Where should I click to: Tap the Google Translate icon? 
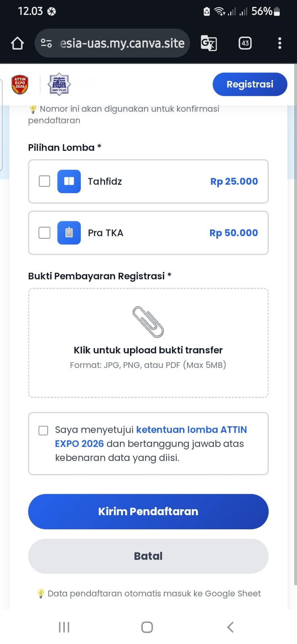point(209,43)
